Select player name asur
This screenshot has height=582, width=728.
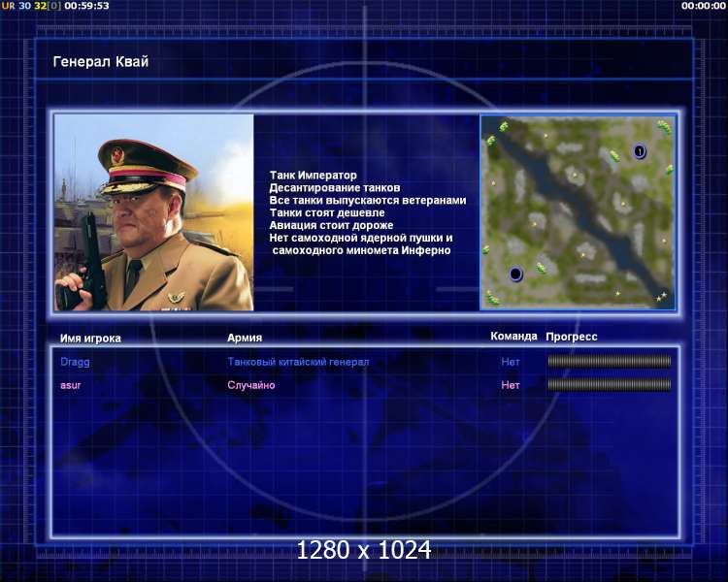pyautogui.click(x=71, y=385)
